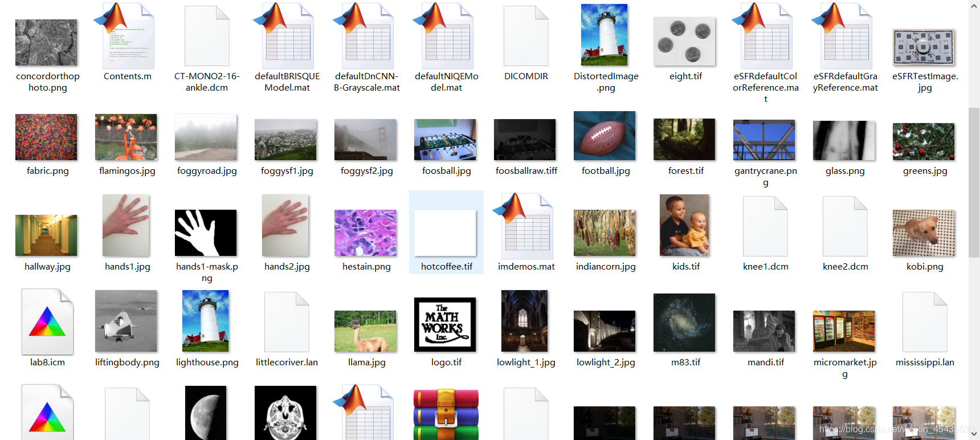Select the glass.png thumbnail
Image resolution: width=980 pixels, height=440 pixels.
click(x=844, y=140)
